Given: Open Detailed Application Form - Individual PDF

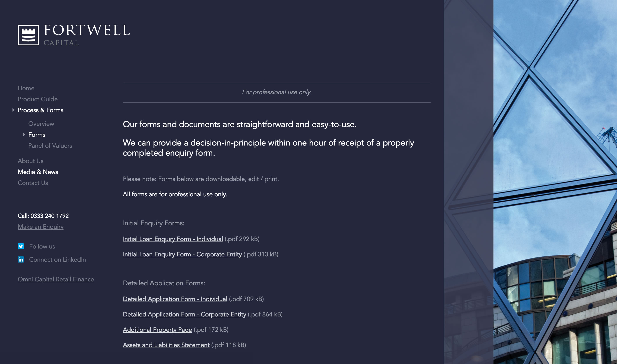Looking at the screenshot, I should coord(175,299).
